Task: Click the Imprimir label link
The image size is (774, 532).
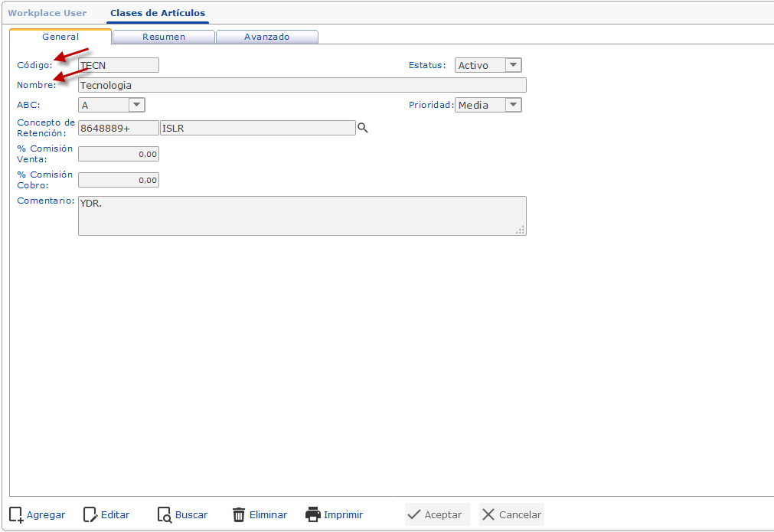Action: pyautogui.click(x=343, y=514)
